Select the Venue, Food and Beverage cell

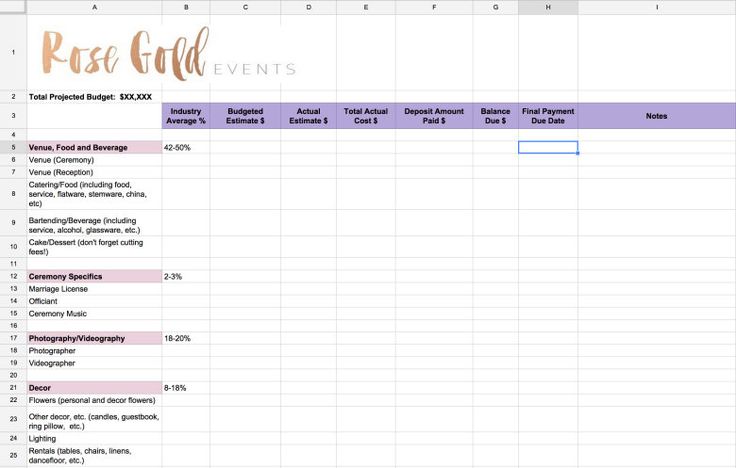94,147
